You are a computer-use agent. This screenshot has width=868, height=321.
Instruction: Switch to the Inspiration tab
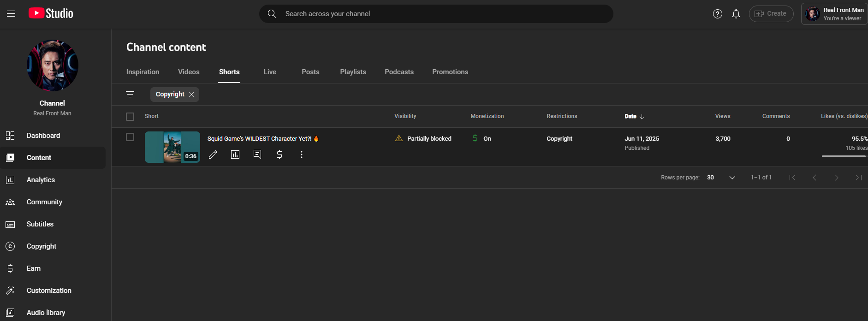click(x=143, y=72)
